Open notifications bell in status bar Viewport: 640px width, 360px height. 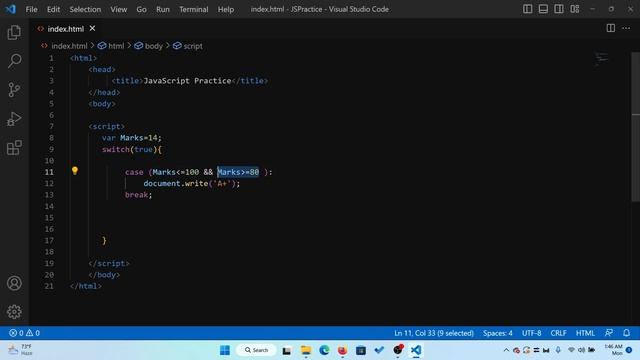(x=626, y=333)
